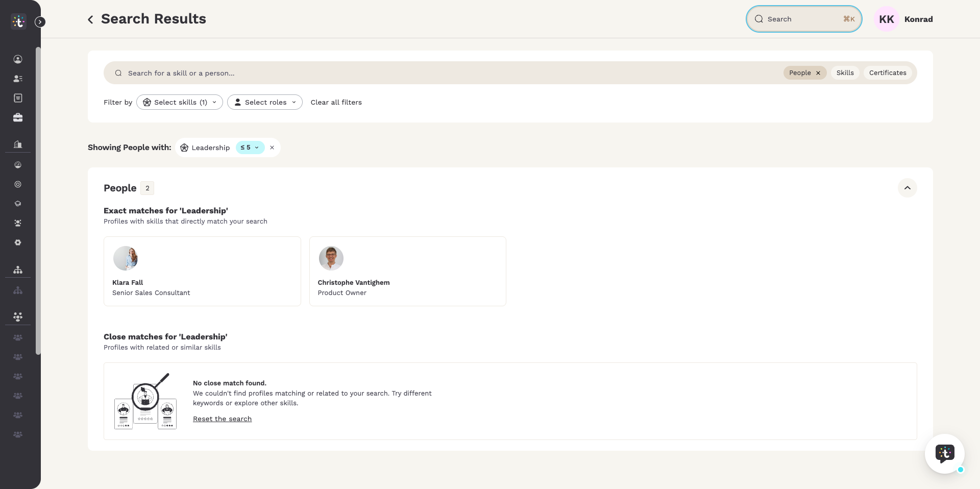This screenshot has width=980, height=489.
Task: Open the dimmed org chart icon in the sidebar
Action: (x=18, y=290)
